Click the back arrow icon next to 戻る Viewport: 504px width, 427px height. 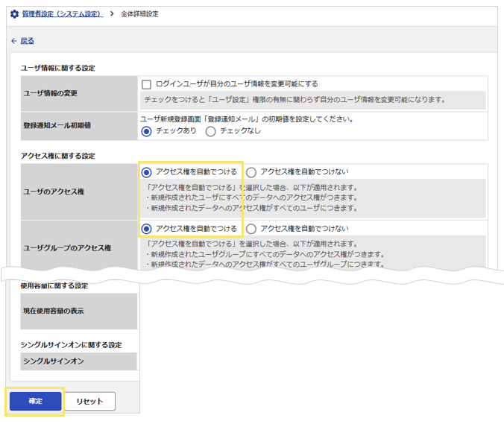click(14, 41)
